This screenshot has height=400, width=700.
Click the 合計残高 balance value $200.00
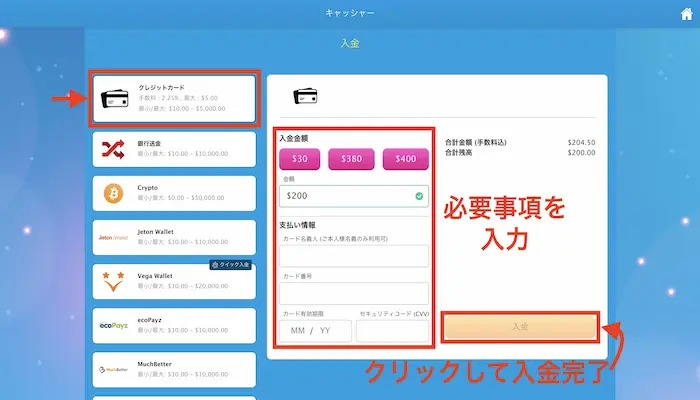coord(581,153)
